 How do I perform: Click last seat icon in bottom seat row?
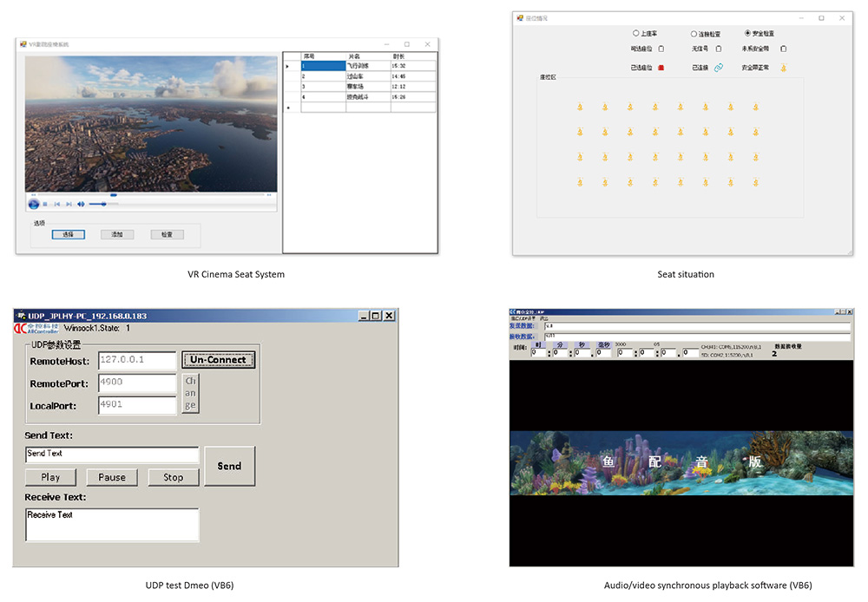(x=756, y=182)
